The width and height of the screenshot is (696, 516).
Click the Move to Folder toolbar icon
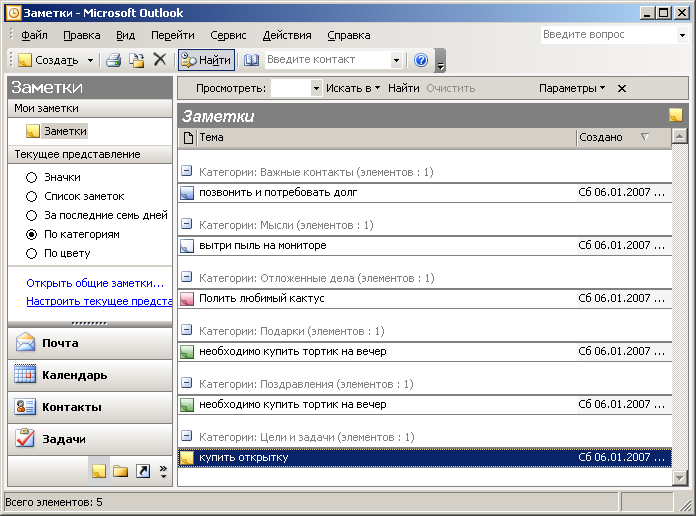tap(137, 60)
